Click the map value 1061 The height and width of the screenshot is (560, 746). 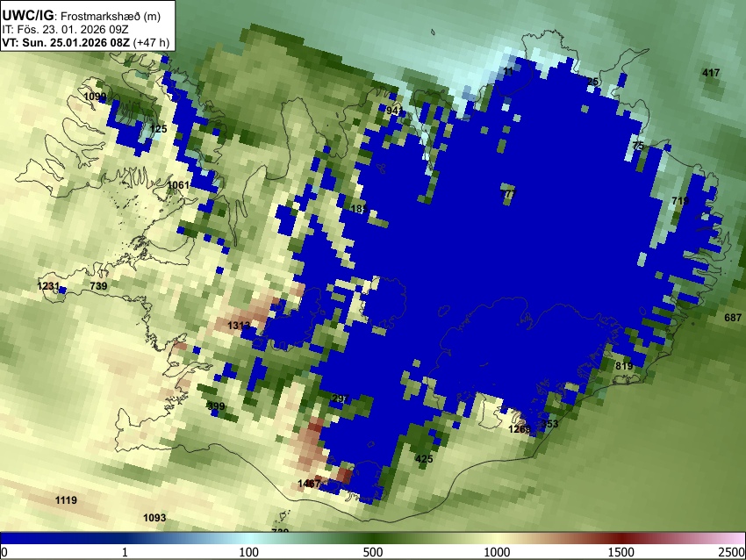[178, 185]
